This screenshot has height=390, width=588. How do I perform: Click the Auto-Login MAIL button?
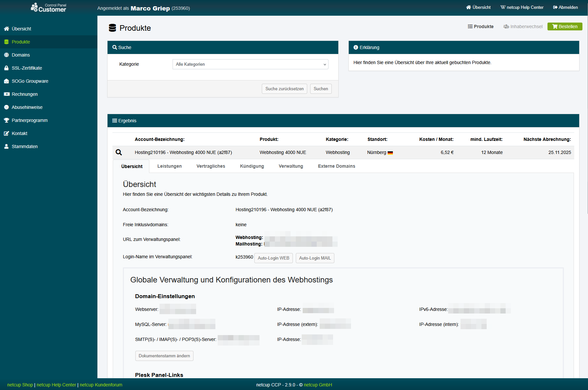click(315, 258)
